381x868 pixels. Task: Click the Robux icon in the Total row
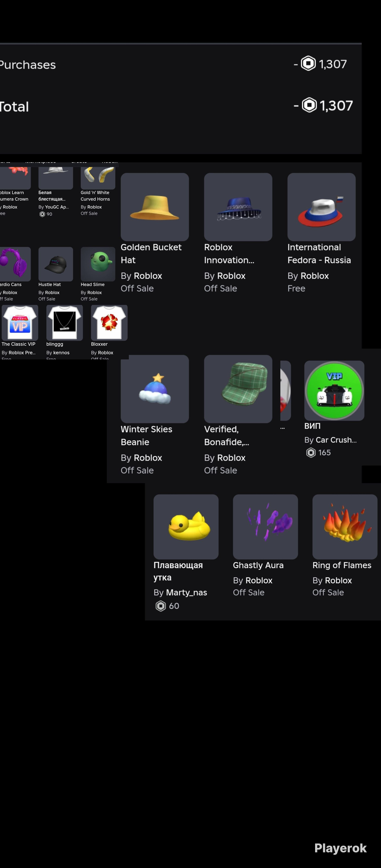309,105
